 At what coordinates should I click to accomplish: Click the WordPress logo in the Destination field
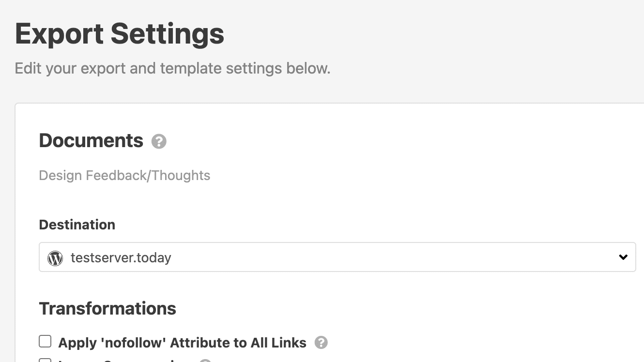[55, 258]
